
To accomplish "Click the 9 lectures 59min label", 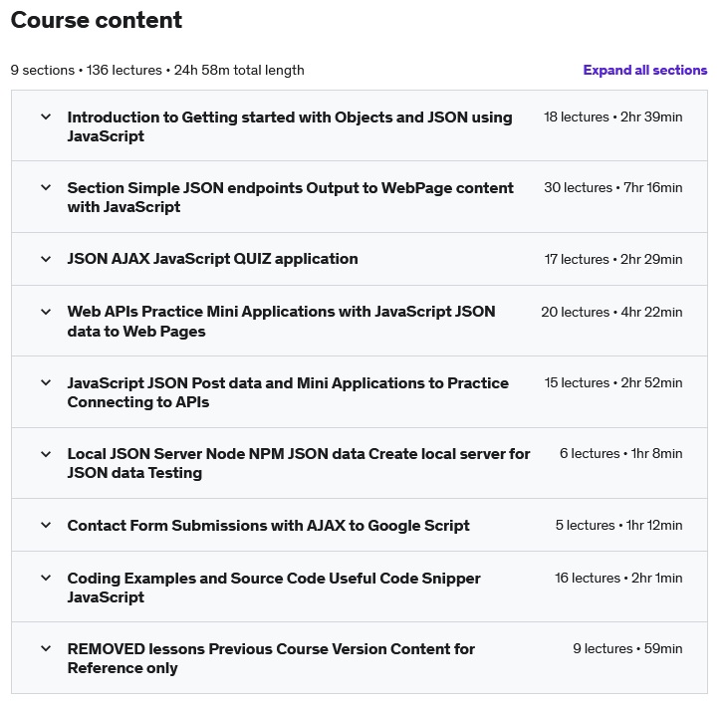I will tap(627, 648).
